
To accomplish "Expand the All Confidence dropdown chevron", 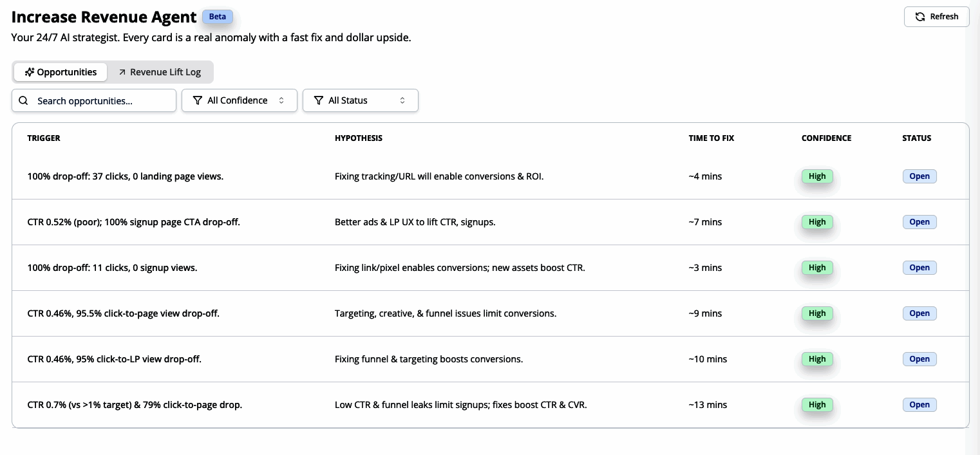I will click(x=281, y=100).
